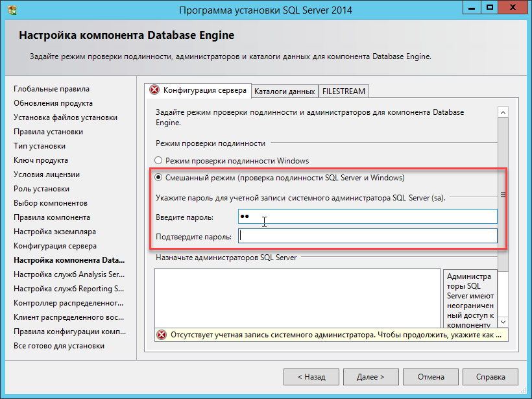Select Режим проверки подлинности Windows radio button
The width and height of the screenshot is (532, 399).
click(158, 160)
